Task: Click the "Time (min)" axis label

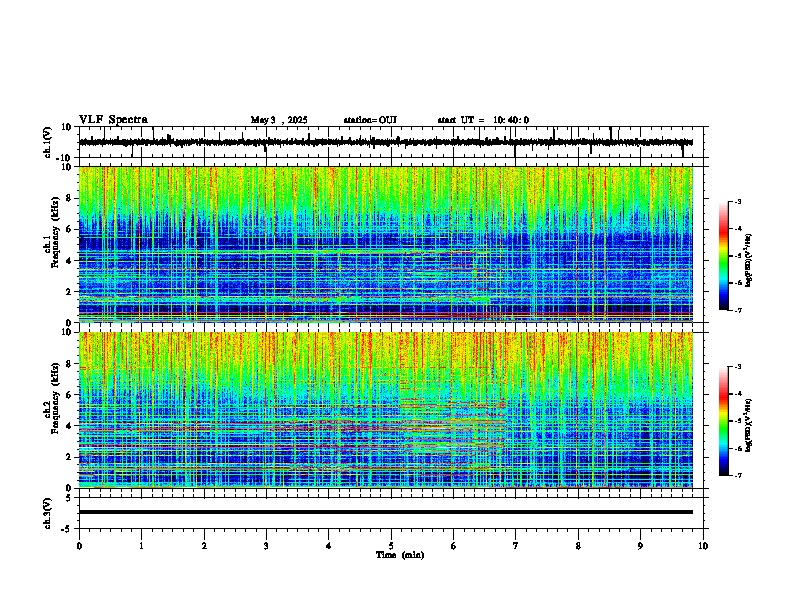Action: pyautogui.click(x=400, y=555)
